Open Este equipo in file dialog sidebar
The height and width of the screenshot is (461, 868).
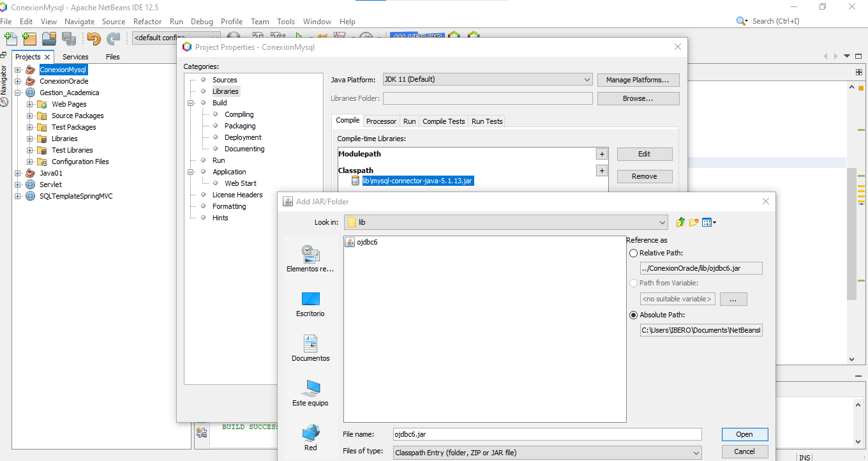coord(311,393)
